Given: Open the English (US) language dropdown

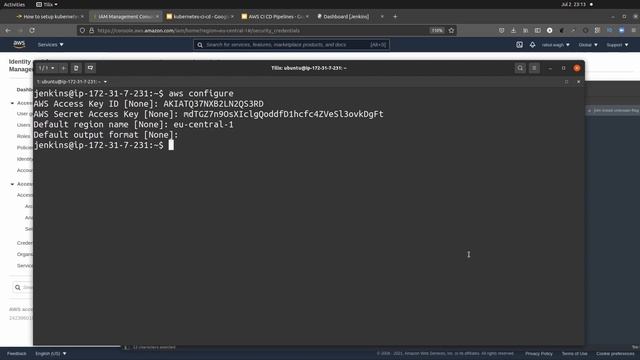Looking at the screenshot, I should [x=51, y=353].
